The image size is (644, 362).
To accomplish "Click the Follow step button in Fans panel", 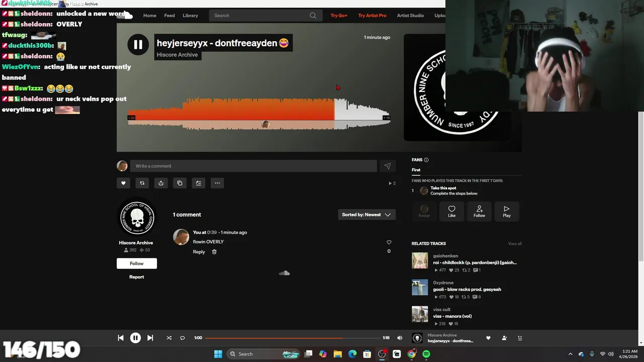I will pyautogui.click(x=479, y=212).
